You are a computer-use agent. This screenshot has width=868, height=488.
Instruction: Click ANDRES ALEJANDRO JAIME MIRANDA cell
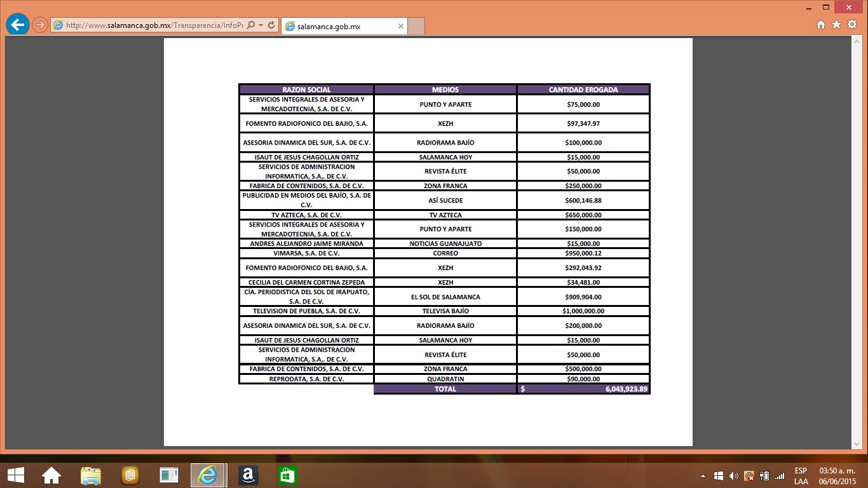point(306,243)
